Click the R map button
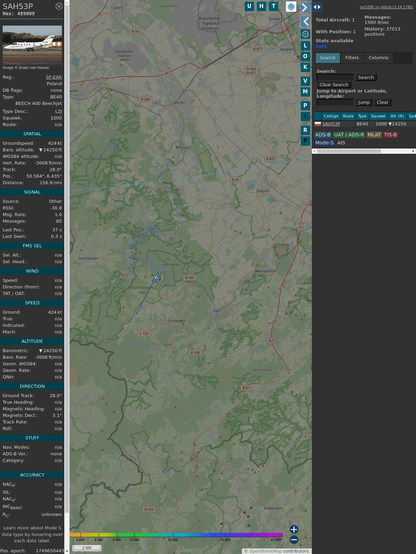 click(x=305, y=130)
